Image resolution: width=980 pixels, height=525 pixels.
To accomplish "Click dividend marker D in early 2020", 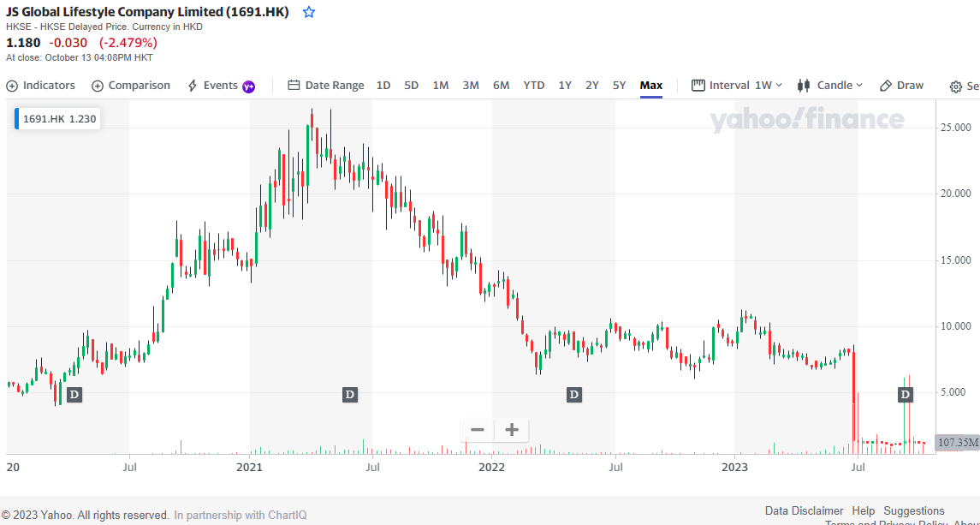I will [74, 394].
